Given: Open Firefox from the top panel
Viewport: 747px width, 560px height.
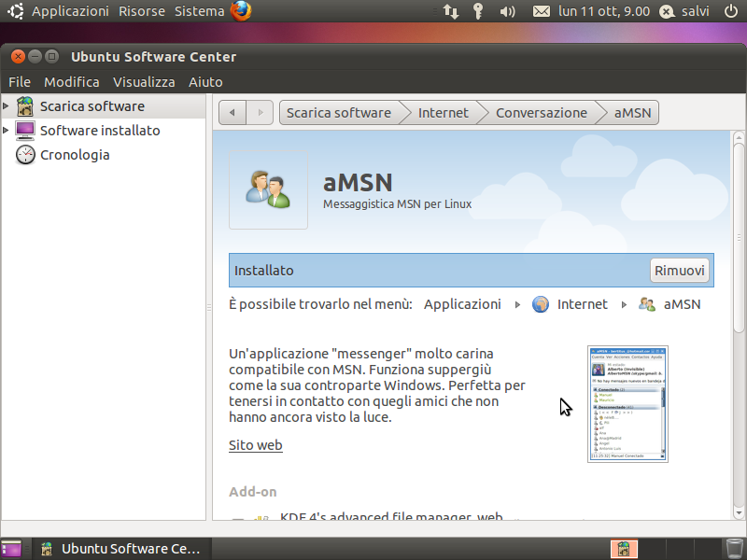Looking at the screenshot, I should 241,11.
